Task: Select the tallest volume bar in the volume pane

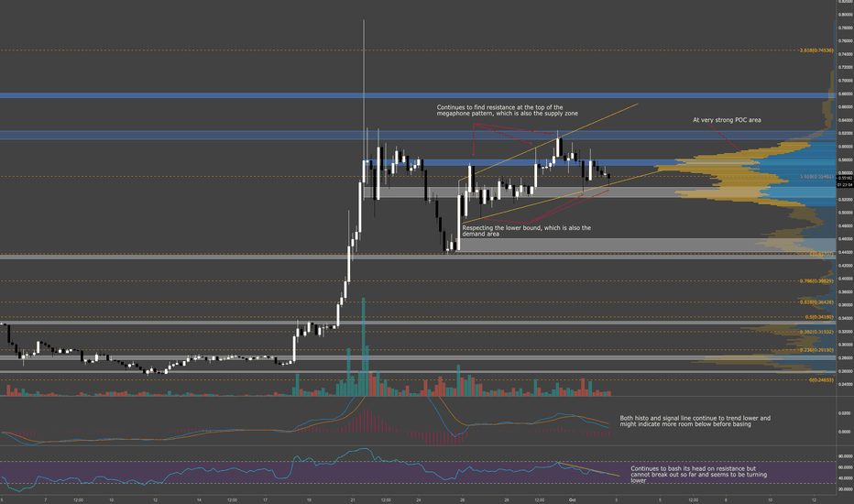Action: coord(363,346)
